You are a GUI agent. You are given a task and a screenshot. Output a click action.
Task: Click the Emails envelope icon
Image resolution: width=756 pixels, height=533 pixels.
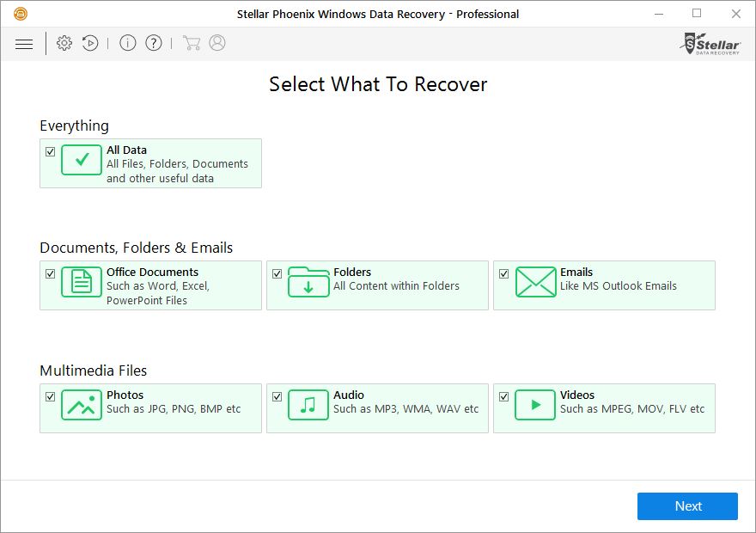534,282
